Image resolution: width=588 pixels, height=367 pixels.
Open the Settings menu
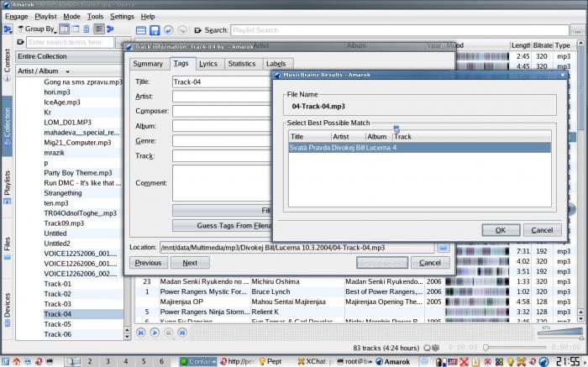point(122,17)
